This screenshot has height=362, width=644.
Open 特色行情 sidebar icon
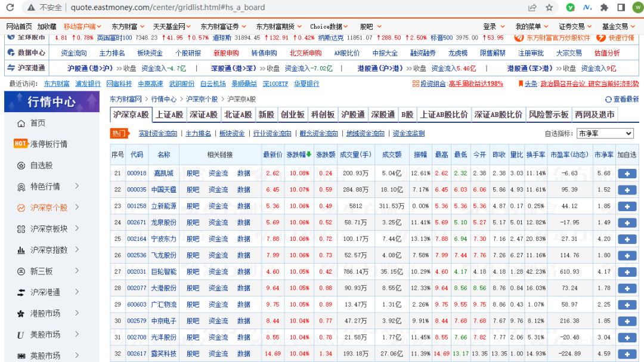[21, 187]
